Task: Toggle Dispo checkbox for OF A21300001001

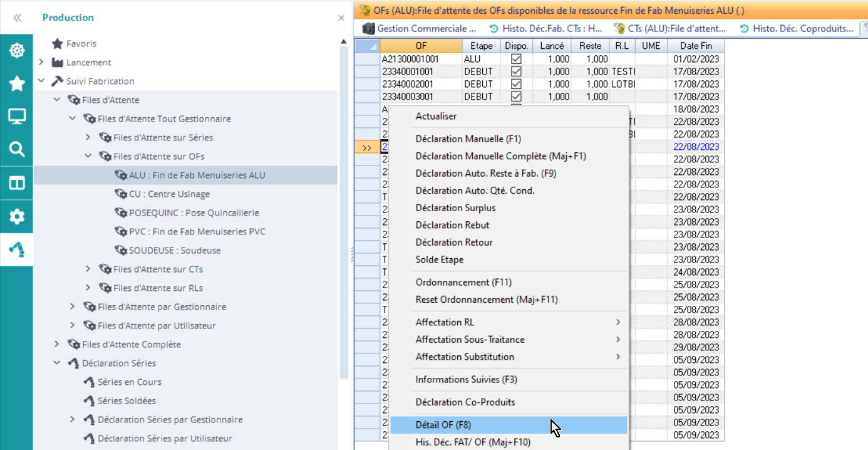Action: (516, 59)
